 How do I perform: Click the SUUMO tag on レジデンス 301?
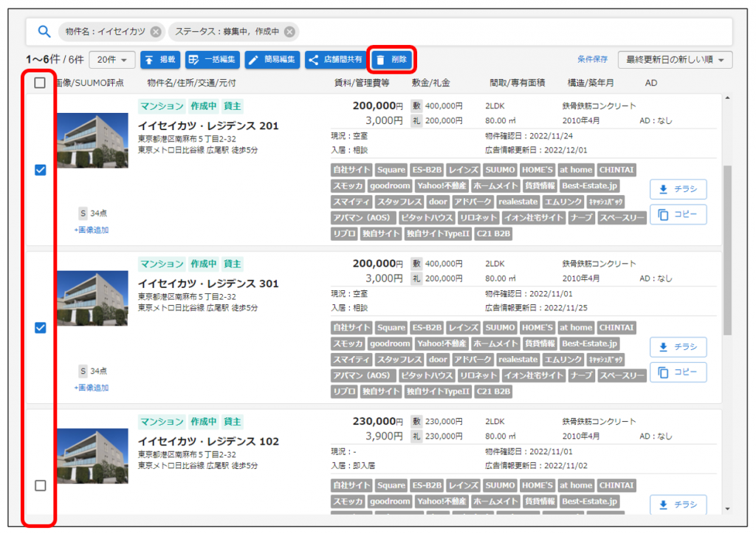pyautogui.click(x=500, y=327)
